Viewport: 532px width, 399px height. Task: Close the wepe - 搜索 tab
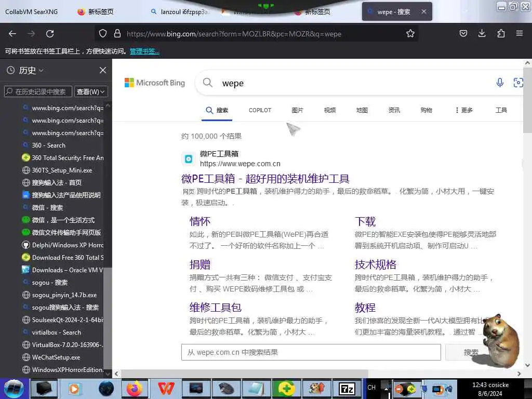coord(424,11)
